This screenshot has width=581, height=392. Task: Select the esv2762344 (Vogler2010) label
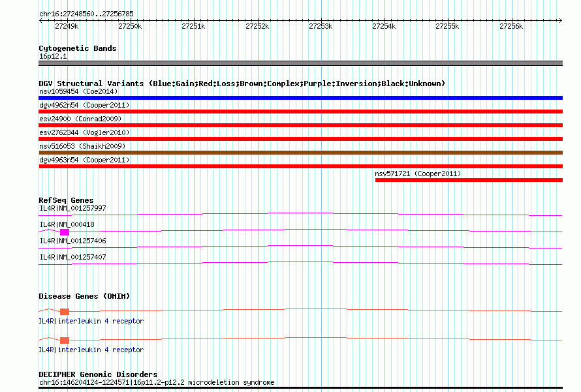84,132
